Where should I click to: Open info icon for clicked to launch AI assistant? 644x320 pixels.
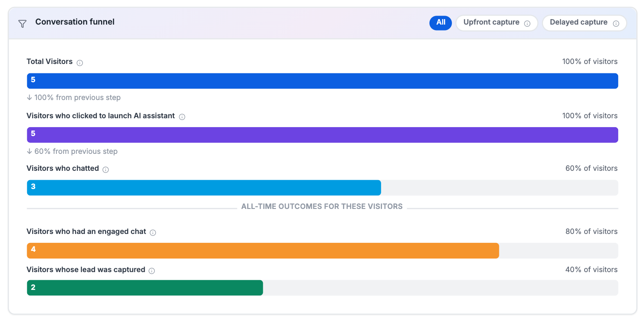tap(182, 117)
